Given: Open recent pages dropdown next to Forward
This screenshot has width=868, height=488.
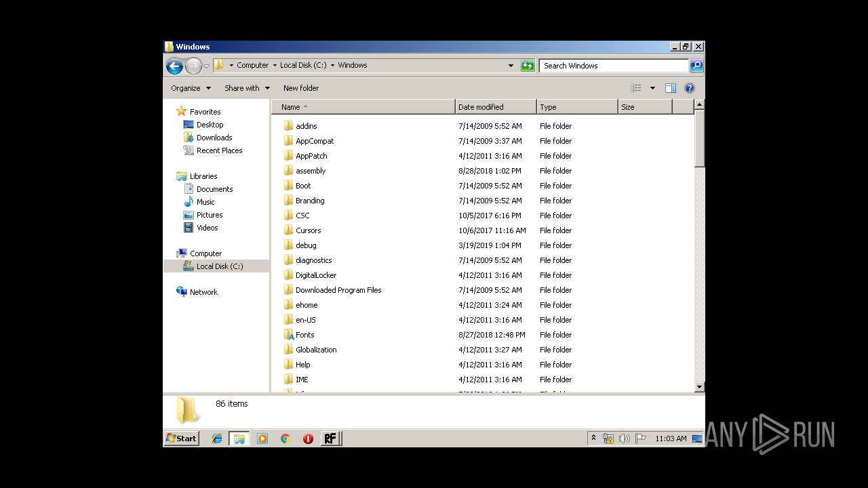Looking at the screenshot, I should click(x=207, y=66).
